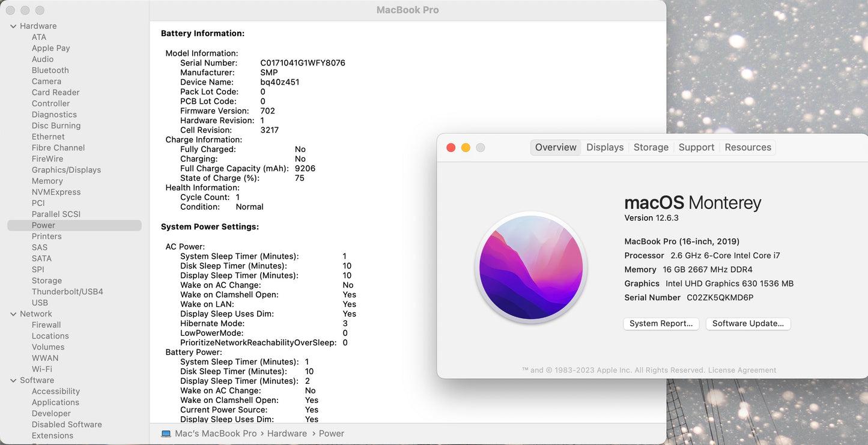
Task: Click the laptop icon in path bar
Action: (166, 434)
